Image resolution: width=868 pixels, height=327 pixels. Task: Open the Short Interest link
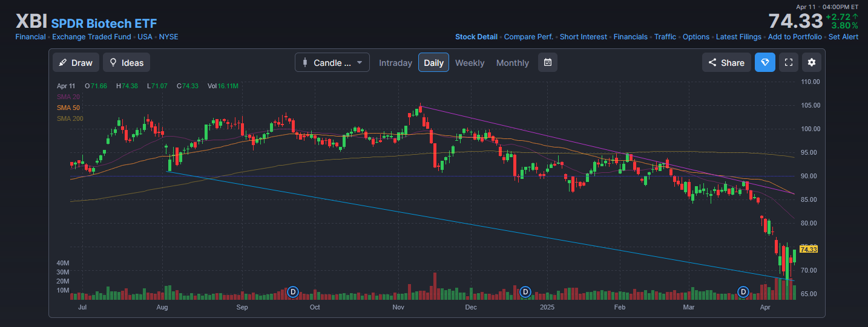(583, 37)
